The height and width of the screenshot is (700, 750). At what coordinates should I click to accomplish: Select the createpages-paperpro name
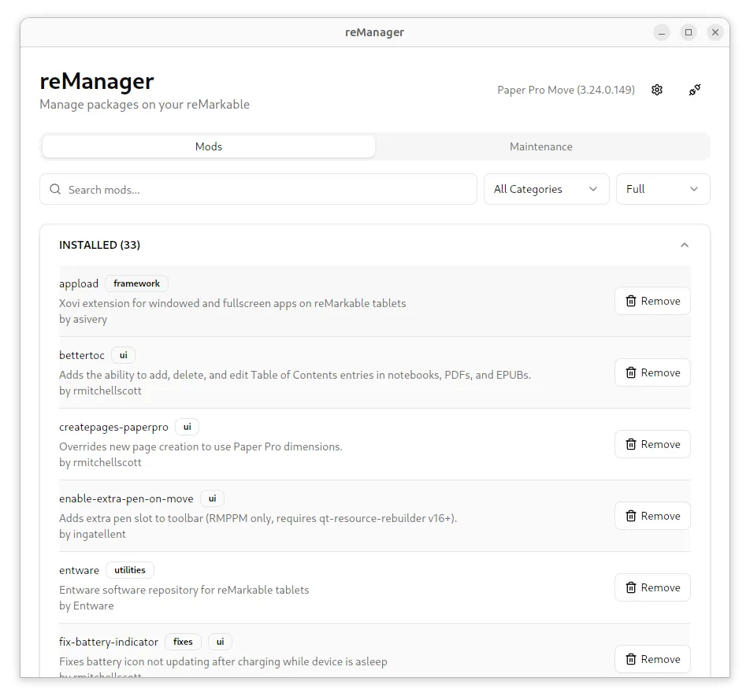(x=113, y=428)
